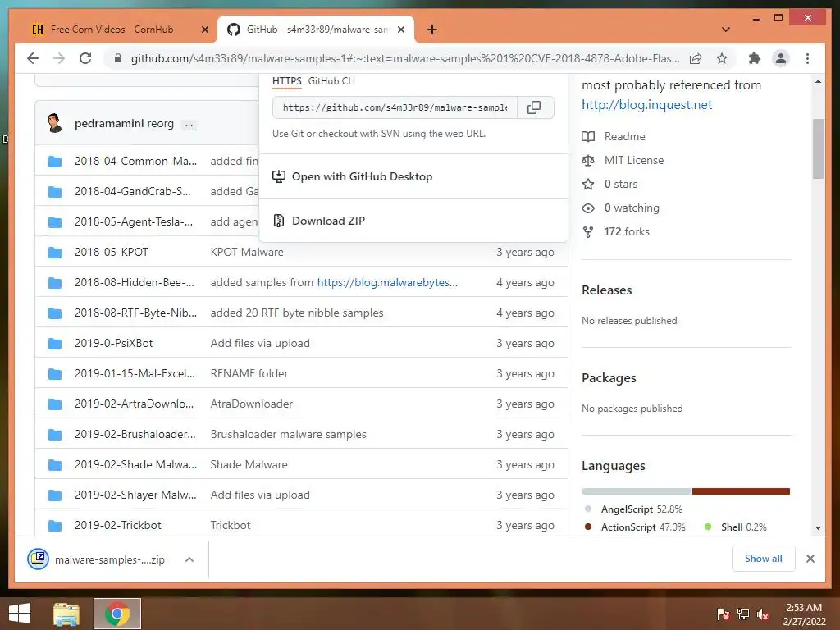The height and width of the screenshot is (630, 840).
Task: Click the browser forward arrow
Action: point(59,58)
